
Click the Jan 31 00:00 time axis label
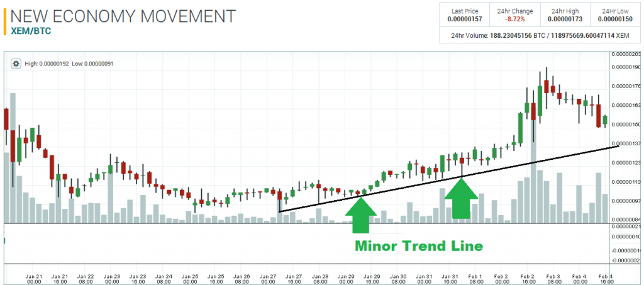[424, 279]
